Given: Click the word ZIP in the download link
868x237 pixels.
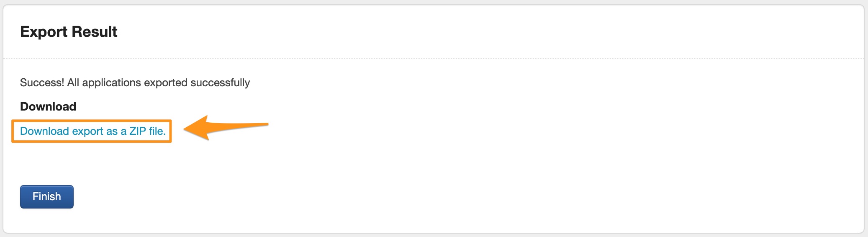Looking at the screenshot, I should pos(137,131).
